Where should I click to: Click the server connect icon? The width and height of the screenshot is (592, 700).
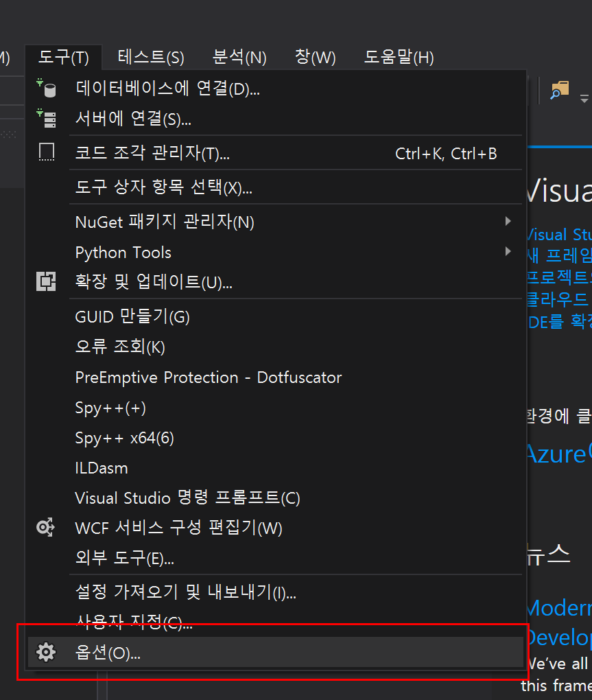(47, 118)
